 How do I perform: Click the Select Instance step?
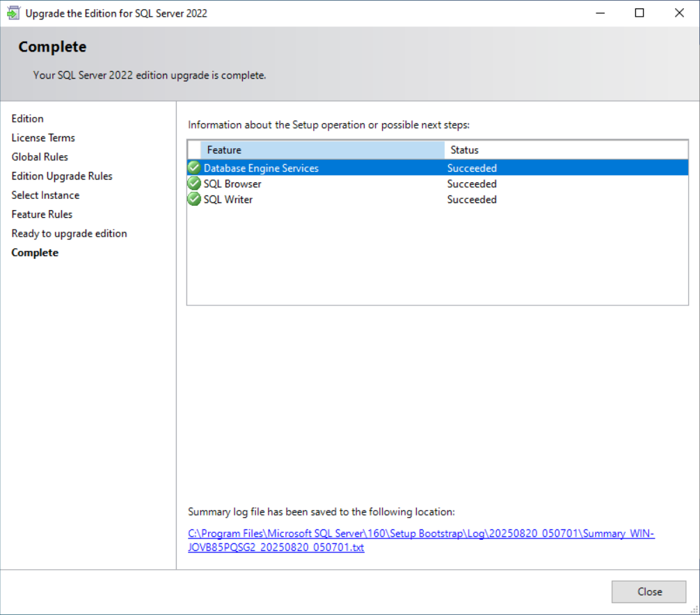[x=45, y=195]
